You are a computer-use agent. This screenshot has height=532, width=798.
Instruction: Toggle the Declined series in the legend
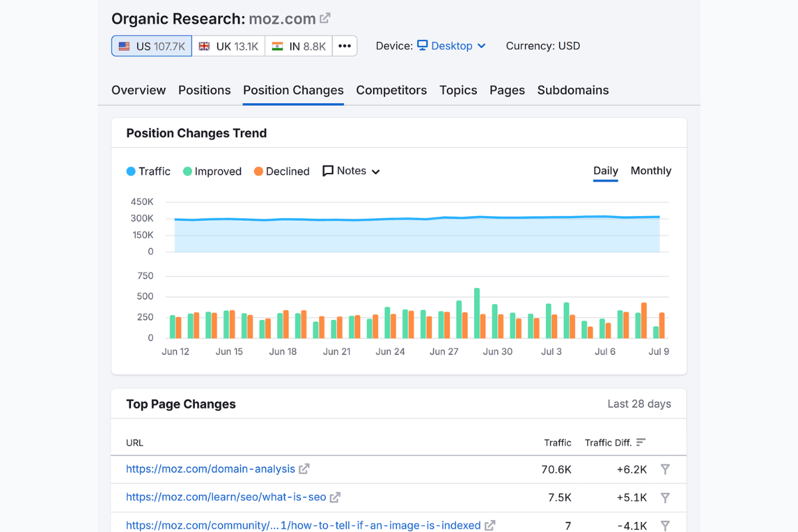tap(281, 171)
